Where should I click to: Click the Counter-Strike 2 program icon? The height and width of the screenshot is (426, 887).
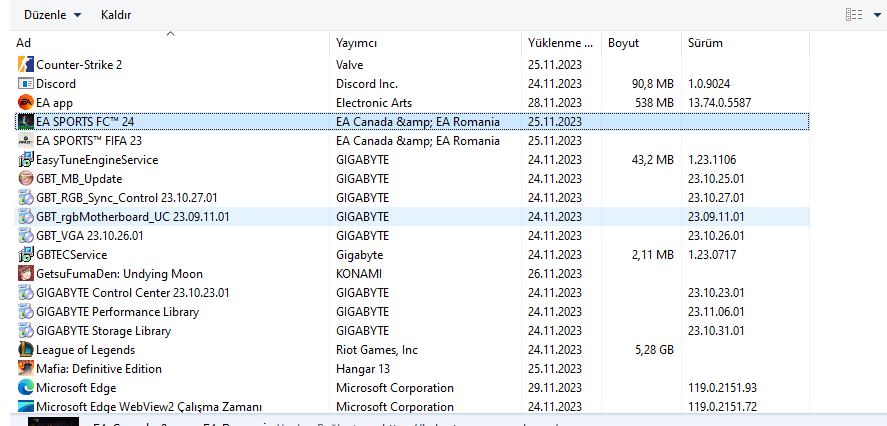point(26,65)
